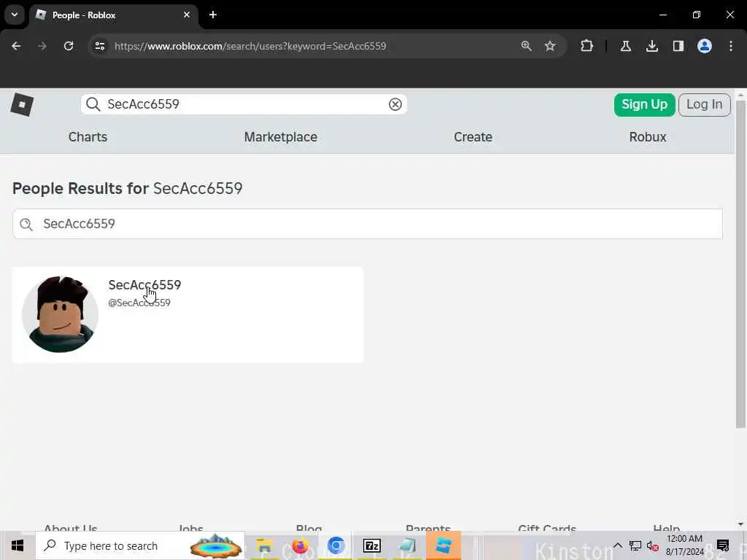Open the SecAcc6559 avatar thumbnail
The image size is (747, 560).
pyautogui.click(x=60, y=314)
